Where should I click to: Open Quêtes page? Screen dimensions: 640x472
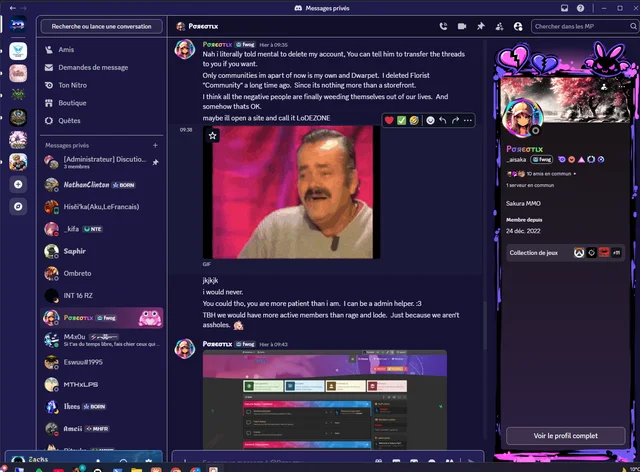101,121
